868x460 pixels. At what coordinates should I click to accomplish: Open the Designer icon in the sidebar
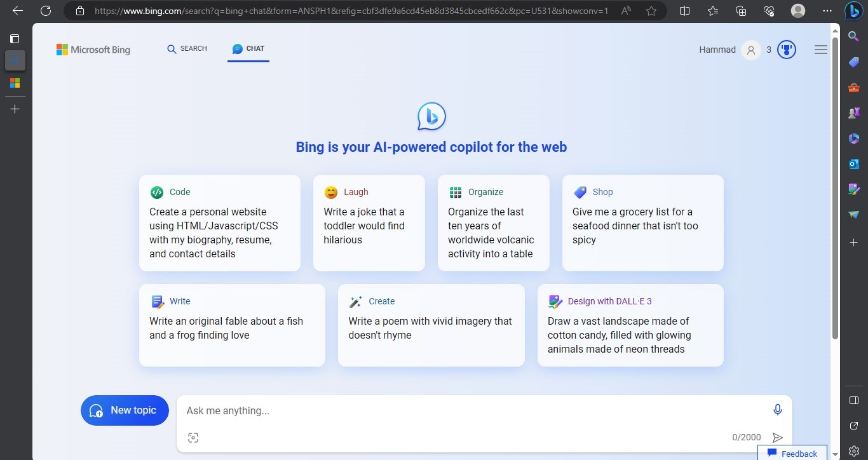(854, 189)
